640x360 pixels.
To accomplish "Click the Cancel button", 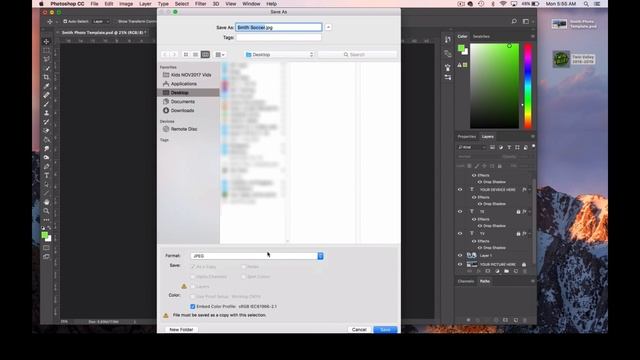I will [x=359, y=329].
